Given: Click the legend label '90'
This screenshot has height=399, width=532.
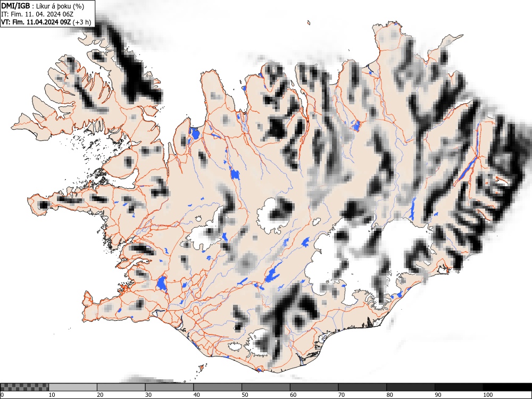Looking at the screenshot, I should (438, 395).
